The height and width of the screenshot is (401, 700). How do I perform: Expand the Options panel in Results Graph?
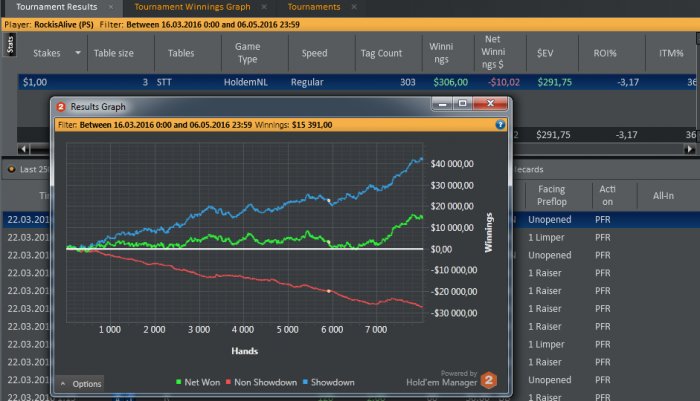pyautogui.click(x=80, y=384)
